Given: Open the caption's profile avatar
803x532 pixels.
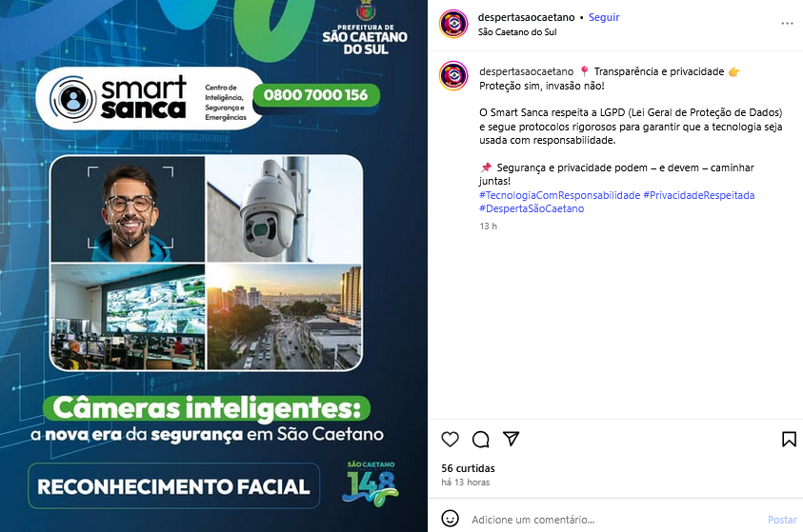Looking at the screenshot, I should pos(453,76).
